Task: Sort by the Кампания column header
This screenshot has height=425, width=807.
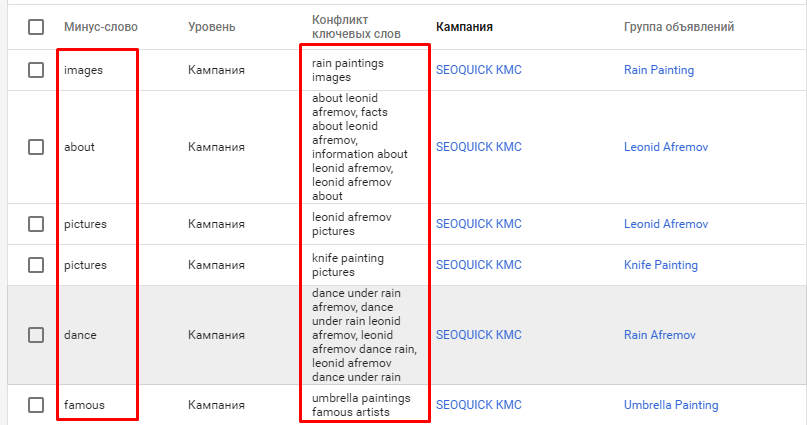Action: (x=464, y=27)
